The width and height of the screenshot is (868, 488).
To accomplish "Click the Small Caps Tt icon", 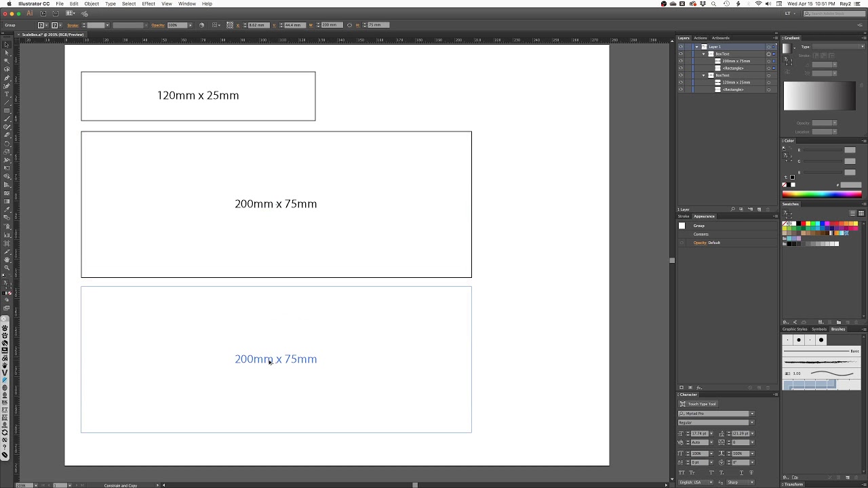I will click(692, 472).
